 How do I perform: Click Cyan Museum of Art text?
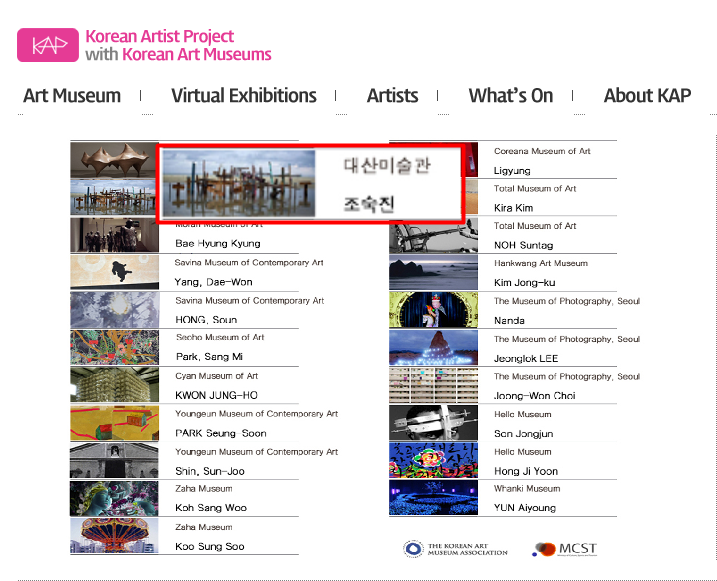pos(216,376)
